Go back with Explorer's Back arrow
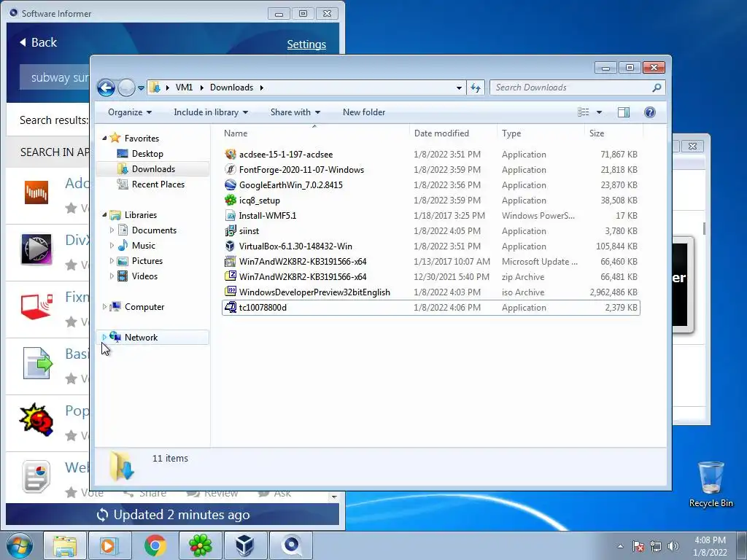The width and height of the screenshot is (747, 560). 107,87
